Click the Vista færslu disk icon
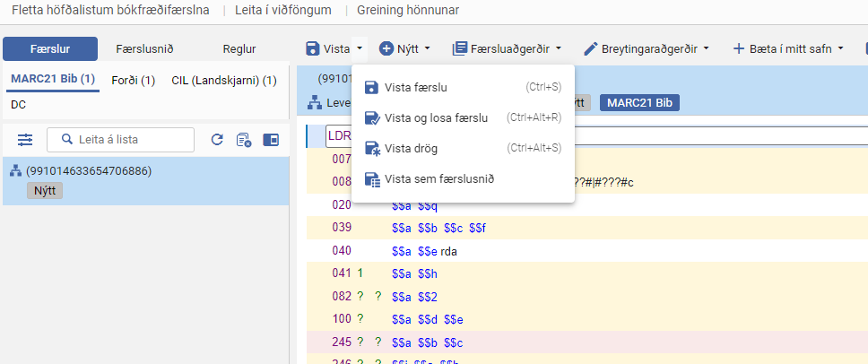 click(371, 87)
